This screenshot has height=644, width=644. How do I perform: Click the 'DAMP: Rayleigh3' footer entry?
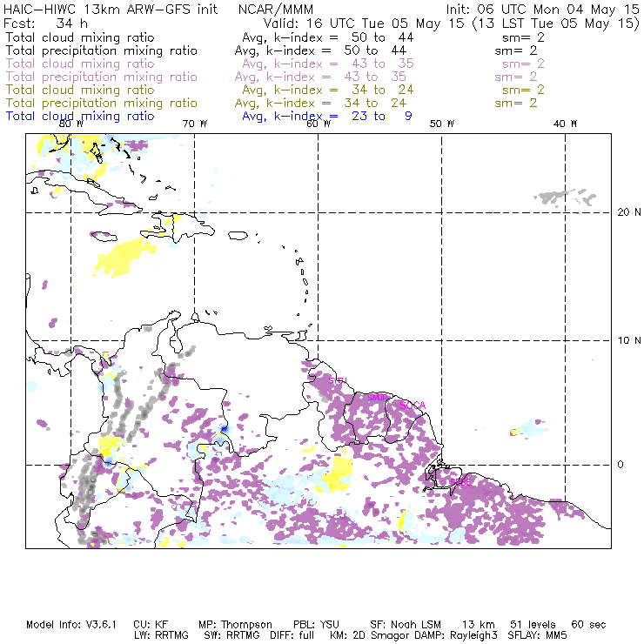click(456, 636)
